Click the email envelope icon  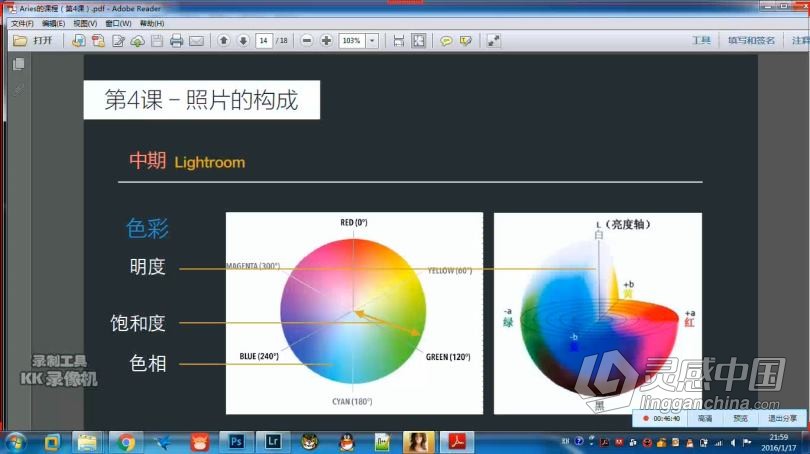point(196,41)
